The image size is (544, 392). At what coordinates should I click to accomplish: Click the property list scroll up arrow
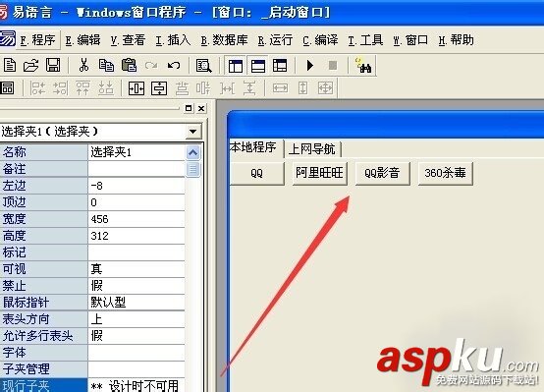(x=192, y=153)
